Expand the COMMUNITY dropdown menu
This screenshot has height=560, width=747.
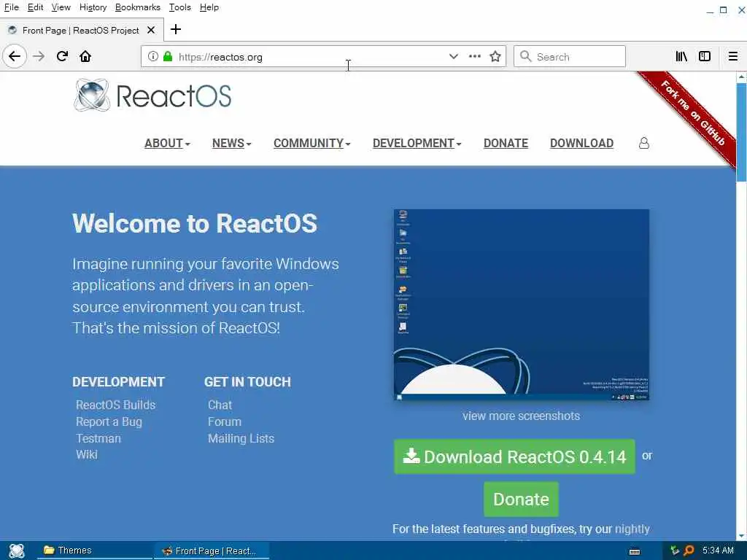(x=312, y=144)
